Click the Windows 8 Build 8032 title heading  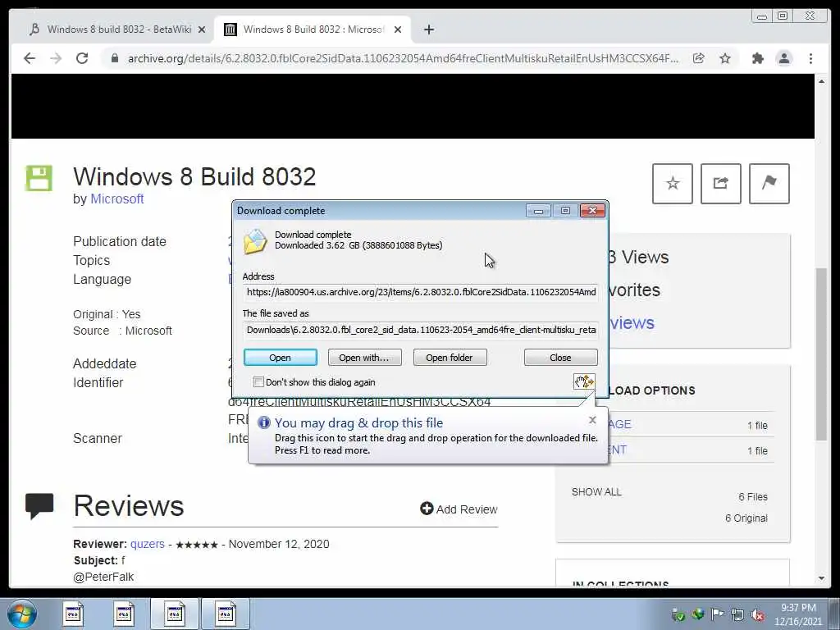tap(194, 177)
